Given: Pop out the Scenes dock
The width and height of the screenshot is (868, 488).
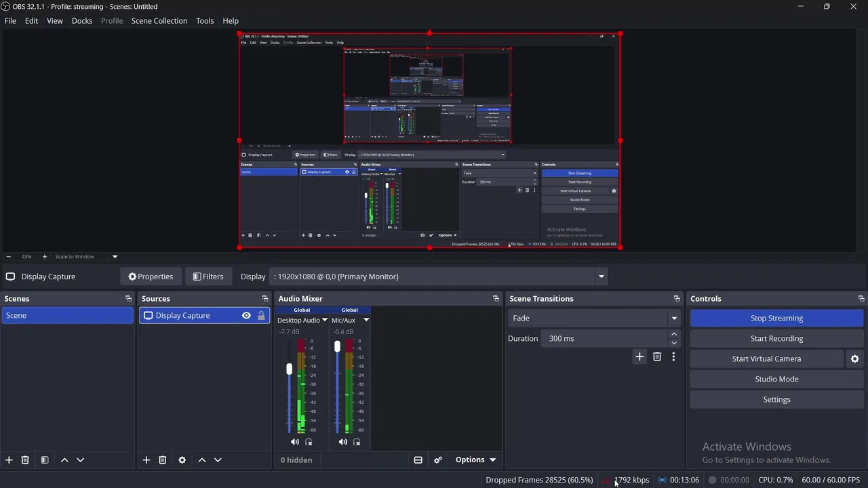Looking at the screenshot, I should pyautogui.click(x=128, y=299).
